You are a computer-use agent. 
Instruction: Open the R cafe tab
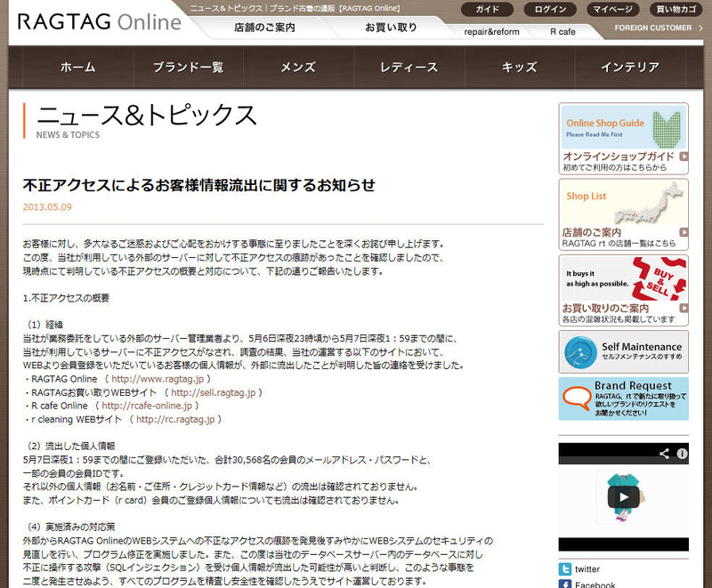[562, 31]
